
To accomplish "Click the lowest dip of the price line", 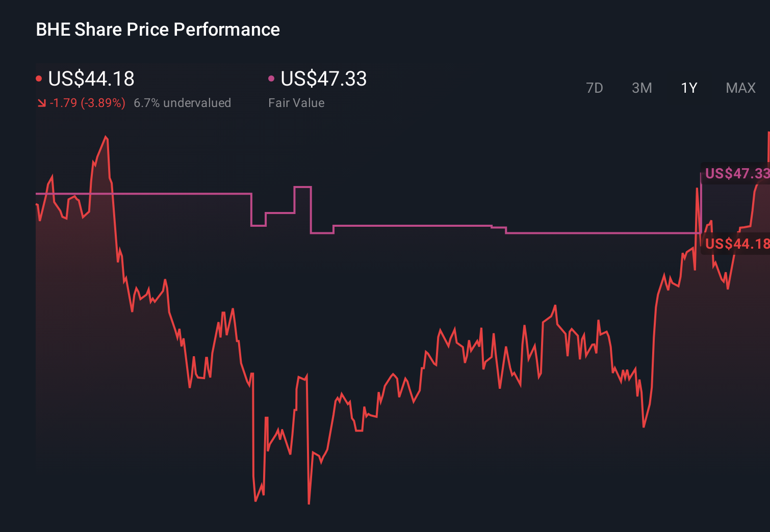I will pyautogui.click(x=309, y=503).
